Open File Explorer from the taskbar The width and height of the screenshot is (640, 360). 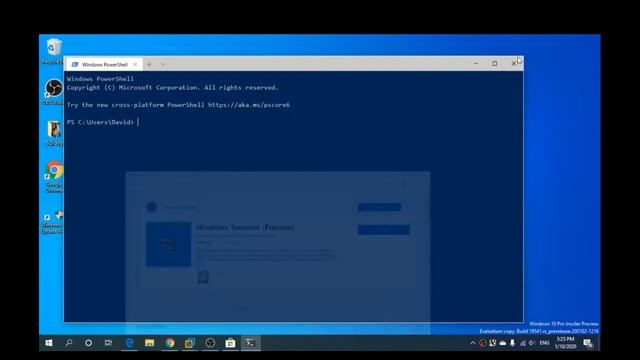tap(149, 343)
